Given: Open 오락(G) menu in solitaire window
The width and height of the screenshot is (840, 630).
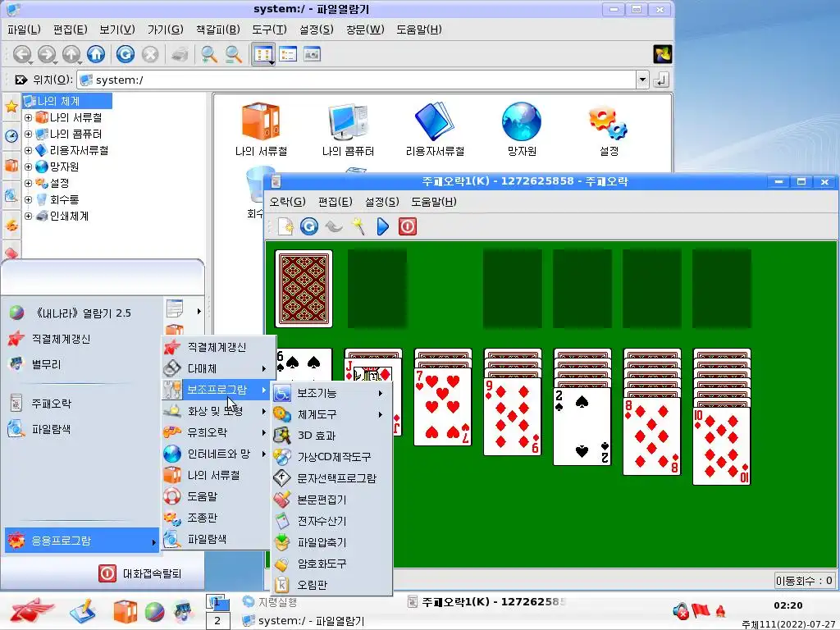Looking at the screenshot, I should (x=288, y=202).
